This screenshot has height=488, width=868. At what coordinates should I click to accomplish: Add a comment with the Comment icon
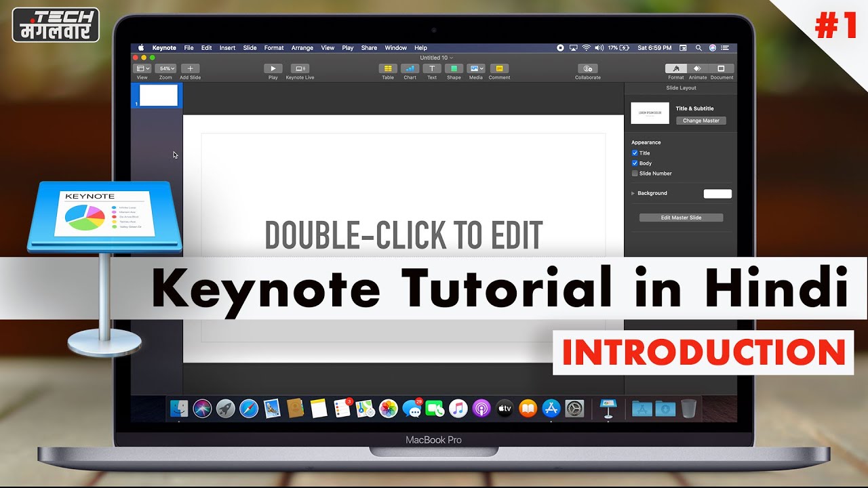click(499, 68)
